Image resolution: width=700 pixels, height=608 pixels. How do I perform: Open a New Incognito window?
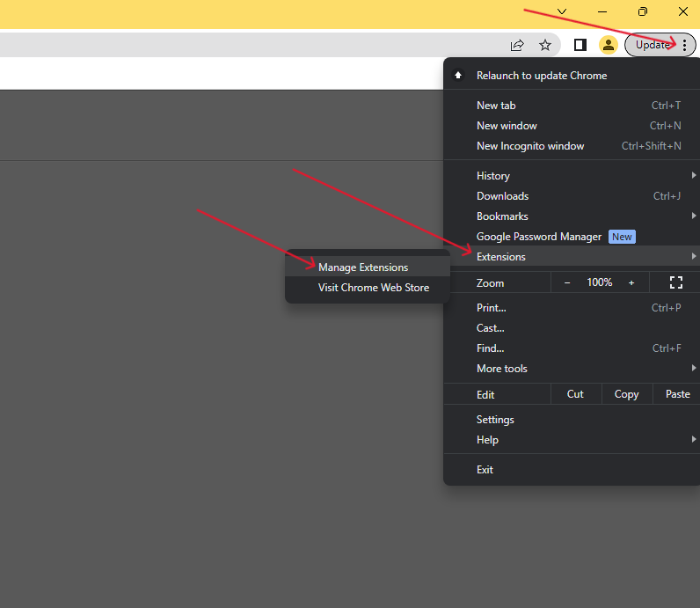point(572,146)
